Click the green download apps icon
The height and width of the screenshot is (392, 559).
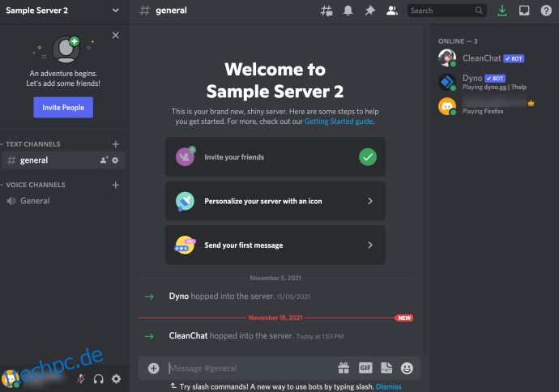[x=502, y=11]
